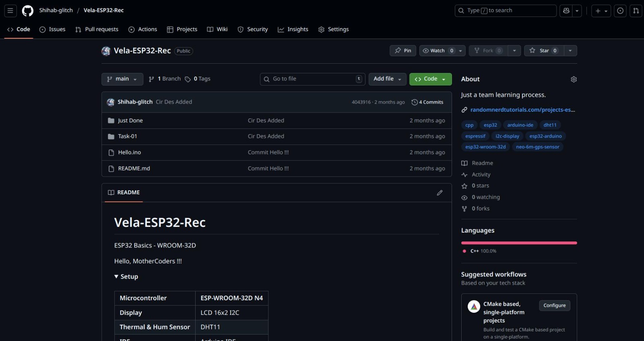The width and height of the screenshot is (644, 341).
Task: Open the Hello.ino file
Action: point(130,152)
